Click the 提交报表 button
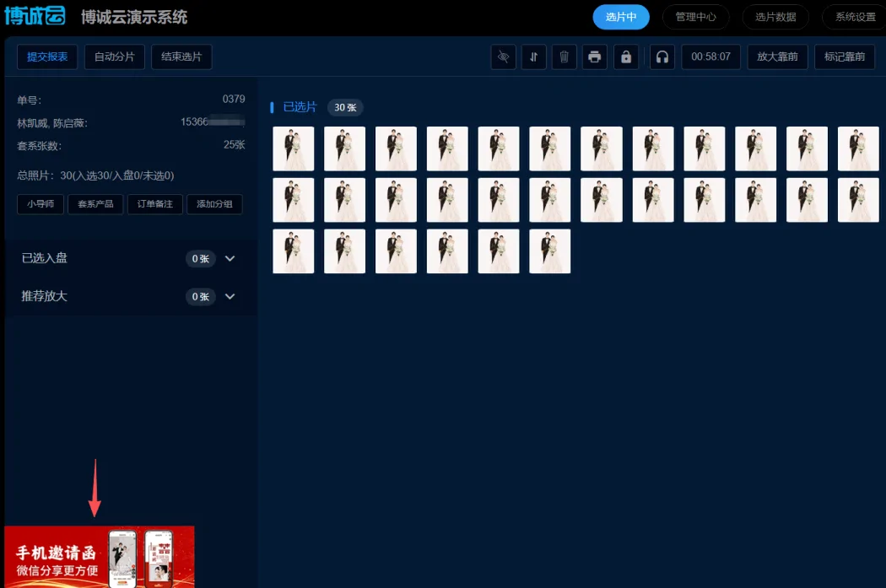Screen dimensions: 886x588 coord(47,57)
